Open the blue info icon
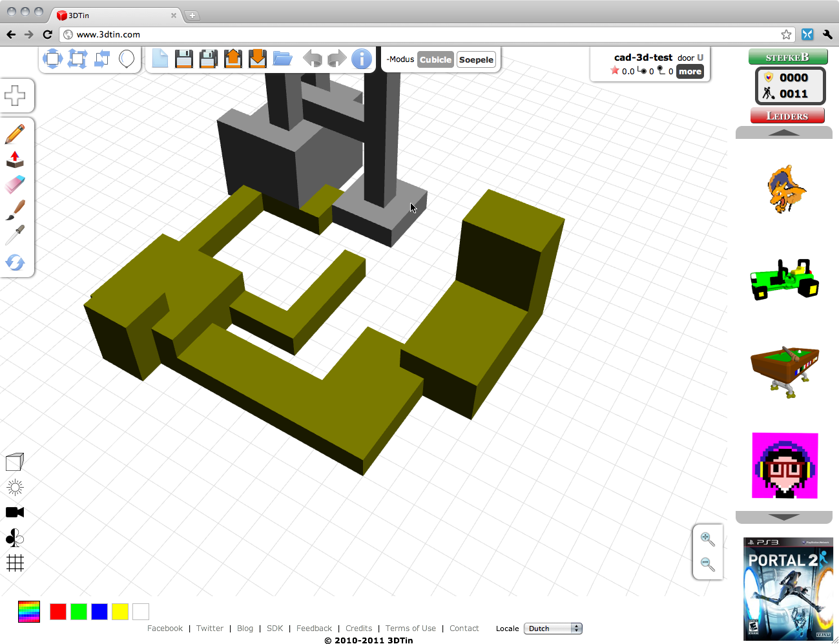The width and height of the screenshot is (839, 644). click(x=362, y=59)
